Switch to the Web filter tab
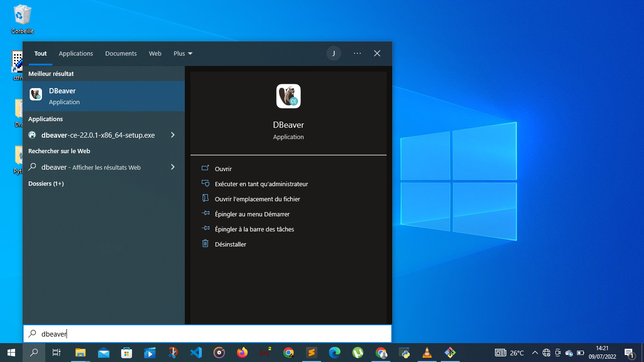The width and height of the screenshot is (644, 362). pyautogui.click(x=155, y=54)
